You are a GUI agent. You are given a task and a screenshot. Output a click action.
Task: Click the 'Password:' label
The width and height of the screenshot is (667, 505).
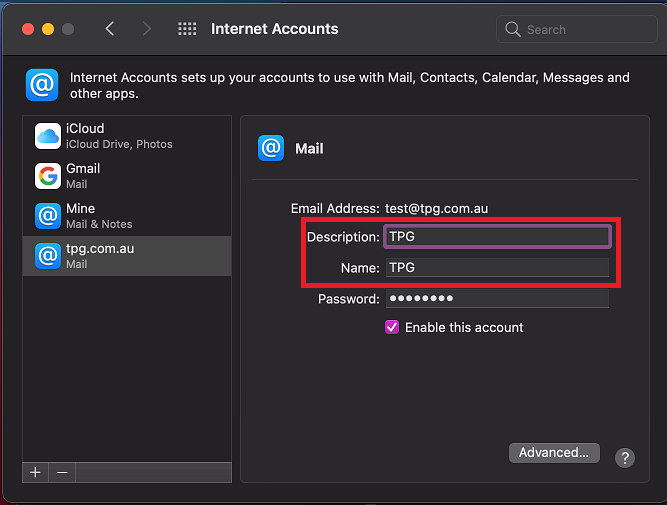point(349,299)
